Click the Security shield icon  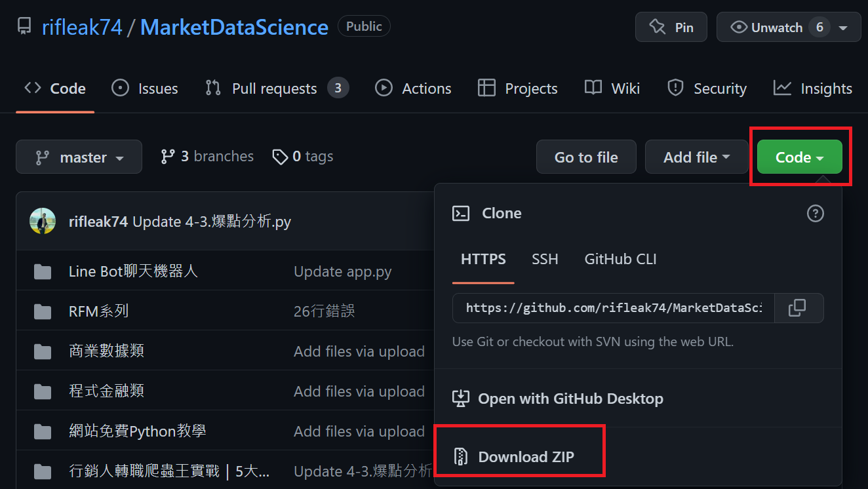[675, 88]
